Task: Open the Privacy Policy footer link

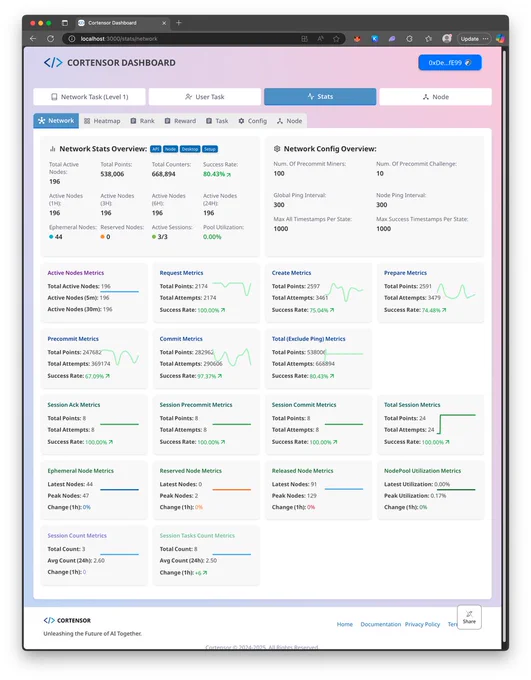Action: (x=422, y=624)
